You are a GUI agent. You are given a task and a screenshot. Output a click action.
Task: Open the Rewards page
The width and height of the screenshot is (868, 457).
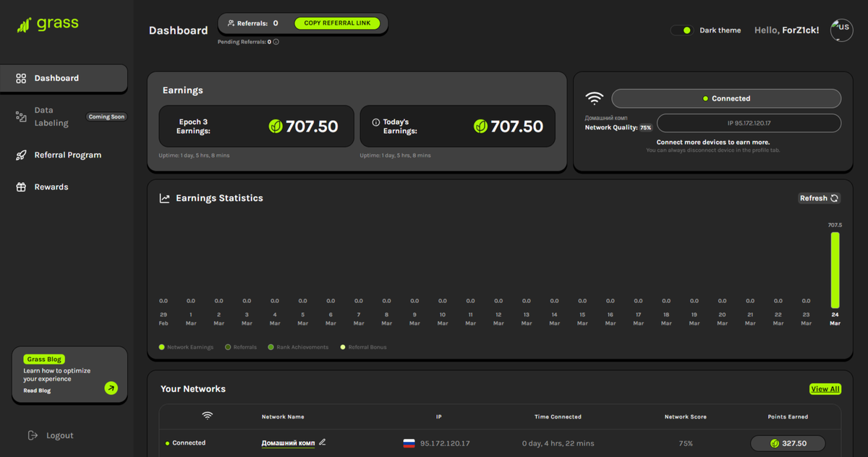[x=51, y=187]
